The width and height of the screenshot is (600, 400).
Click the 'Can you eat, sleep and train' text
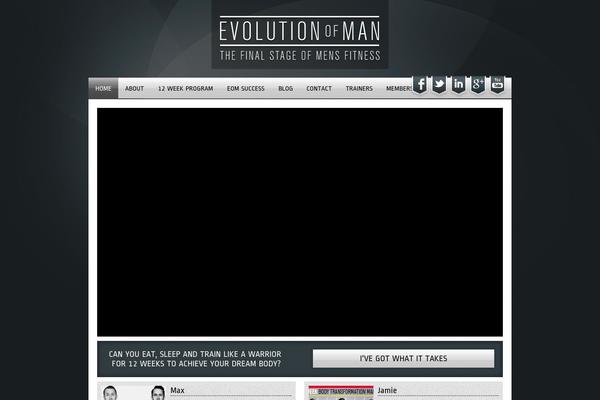pos(195,359)
